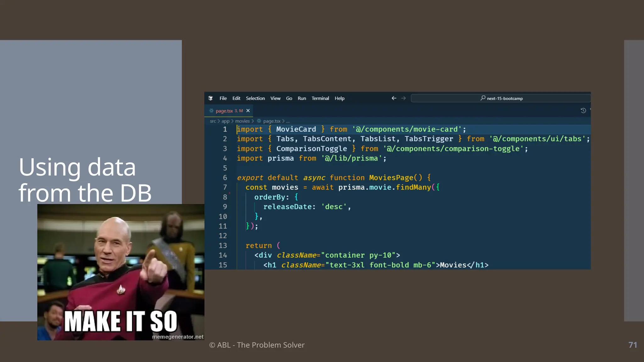Click line number 6 in the gutter
The image size is (644, 362).
(x=225, y=178)
